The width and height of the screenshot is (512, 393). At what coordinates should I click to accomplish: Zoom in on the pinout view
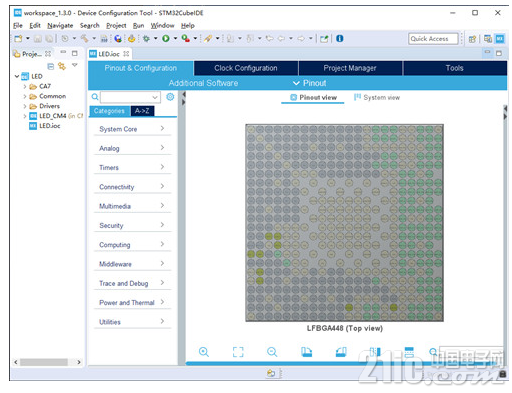click(204, 352)
